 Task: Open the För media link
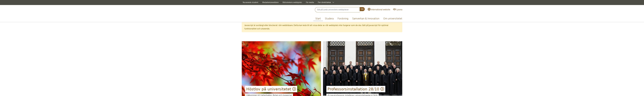click(310, 2)
